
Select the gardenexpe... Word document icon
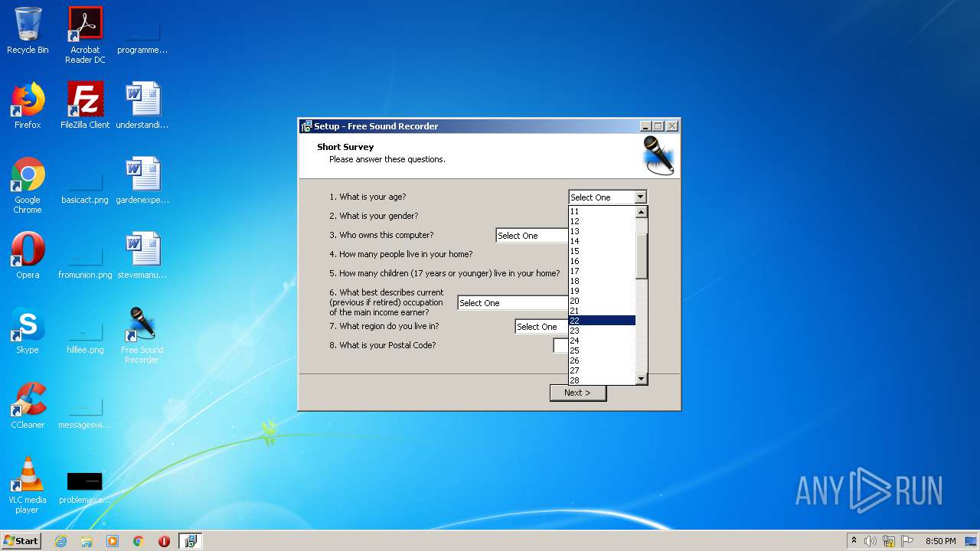142,181
